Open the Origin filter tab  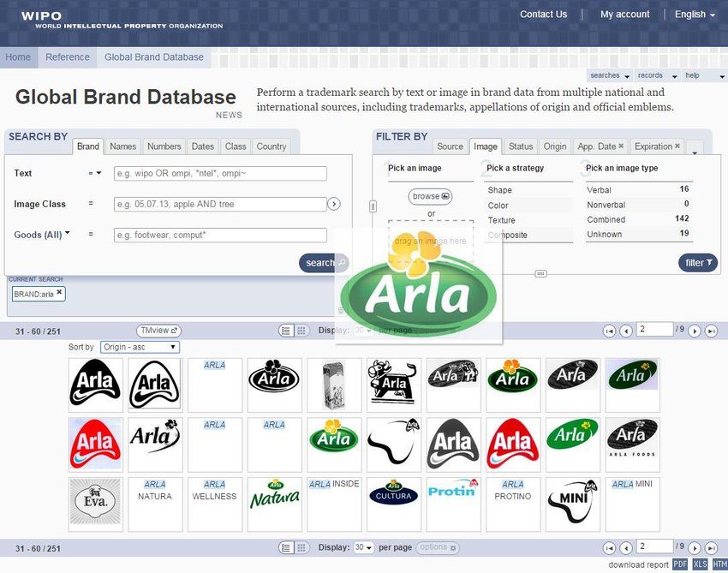coord(555,146)
